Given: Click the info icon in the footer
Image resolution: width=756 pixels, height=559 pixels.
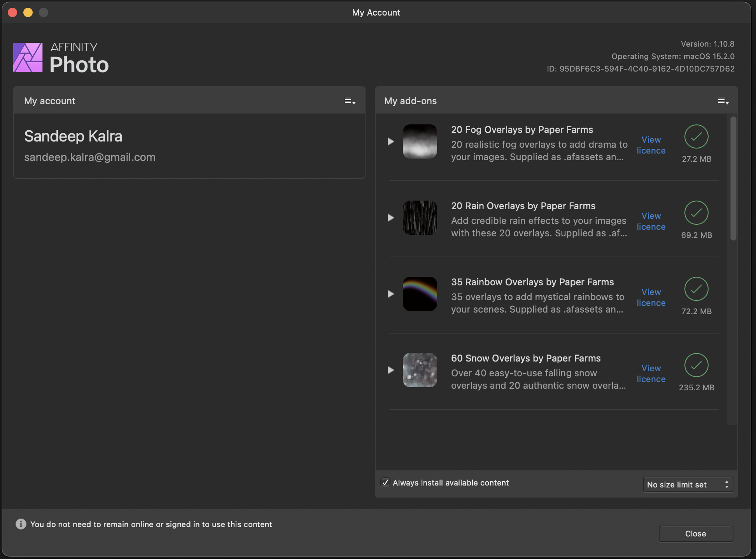Looking at the screenshot, I should coord(21,524).
